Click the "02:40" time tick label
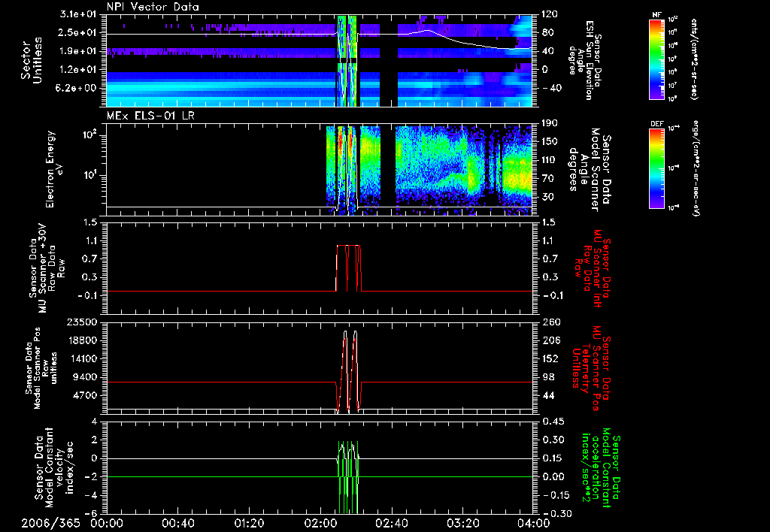Viewport: 770px width, 532px height. [x=391, y=523]
